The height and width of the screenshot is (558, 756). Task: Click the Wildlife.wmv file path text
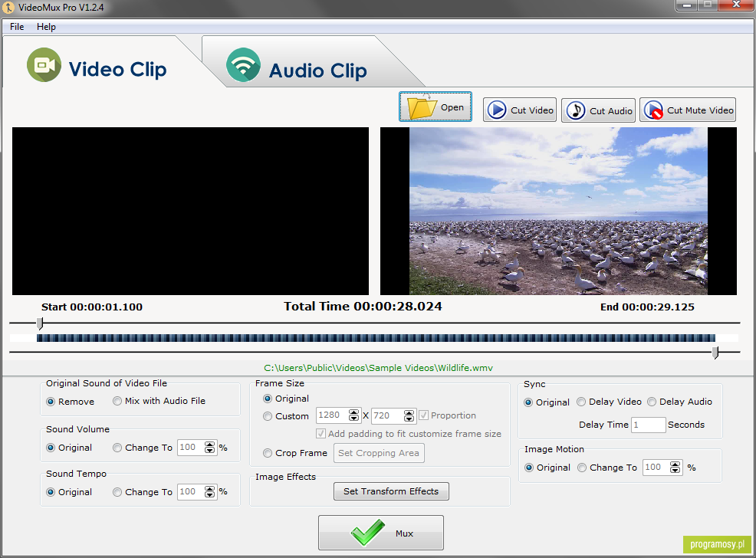click(x=379, y=368)
